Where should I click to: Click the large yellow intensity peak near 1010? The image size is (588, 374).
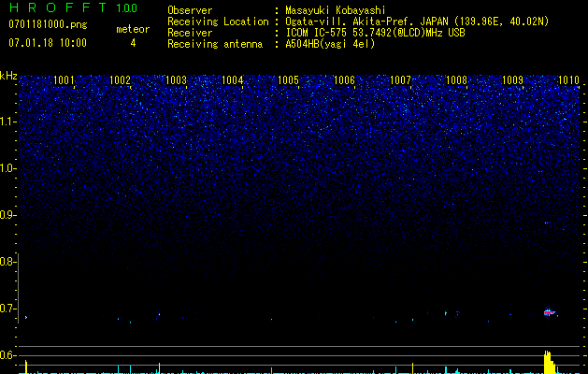click(549, 362)
